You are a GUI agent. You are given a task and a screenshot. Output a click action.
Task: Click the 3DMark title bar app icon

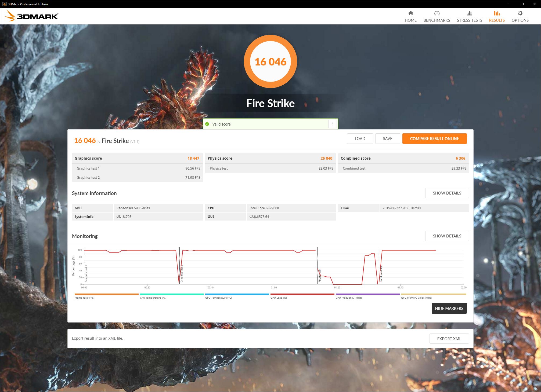(x=4, y=4)
